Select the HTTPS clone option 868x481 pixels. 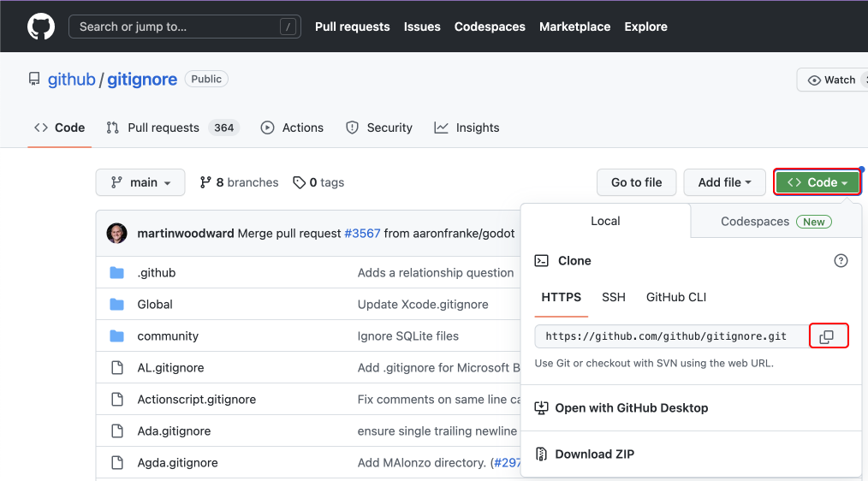coord(561,297)
